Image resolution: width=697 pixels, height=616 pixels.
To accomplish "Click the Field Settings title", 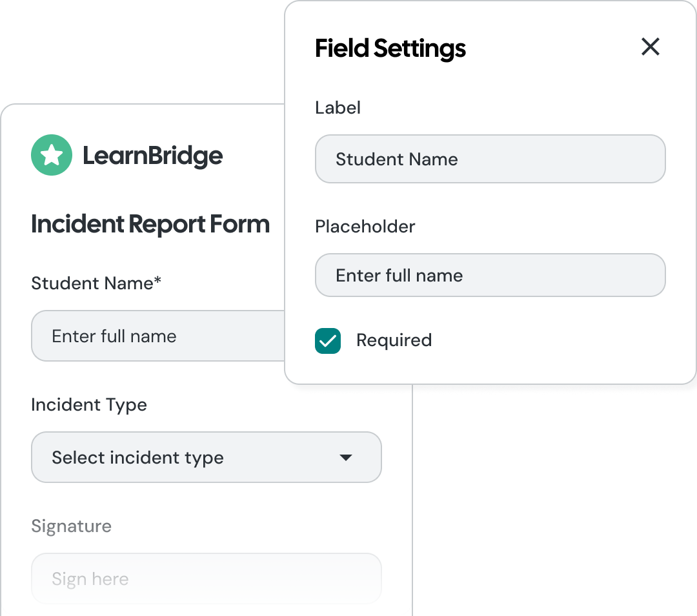I will pyautogui.click(x=390, y=48).
